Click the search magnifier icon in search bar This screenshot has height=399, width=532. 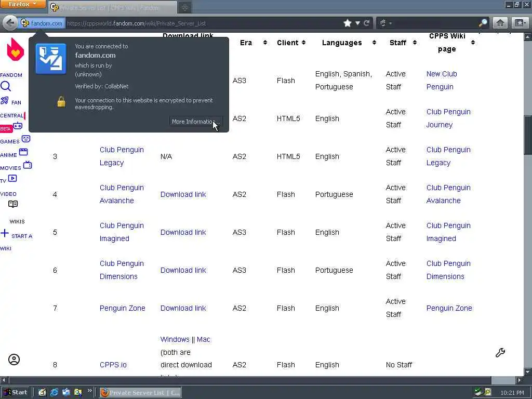(x=483, y=23)
